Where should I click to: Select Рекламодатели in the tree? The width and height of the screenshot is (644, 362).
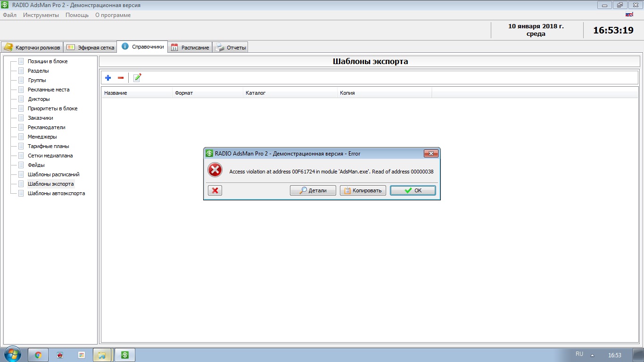(47, 127)
